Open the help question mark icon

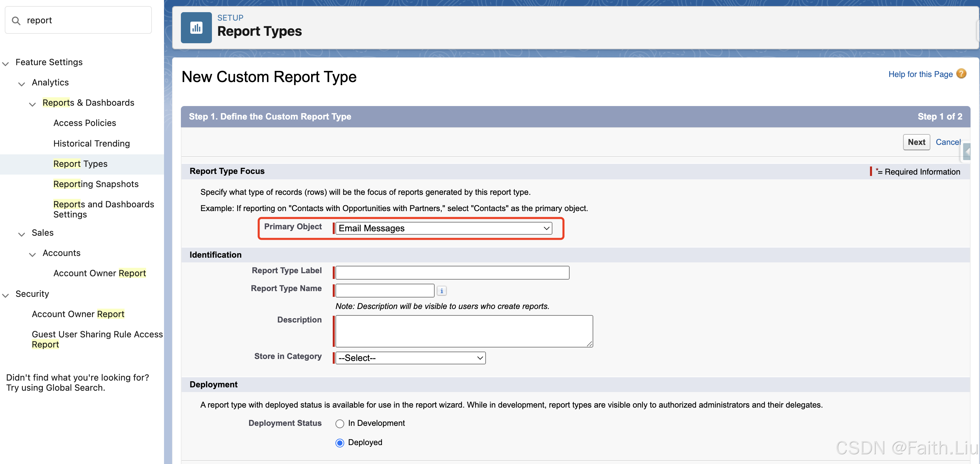(x=961, y=74)
